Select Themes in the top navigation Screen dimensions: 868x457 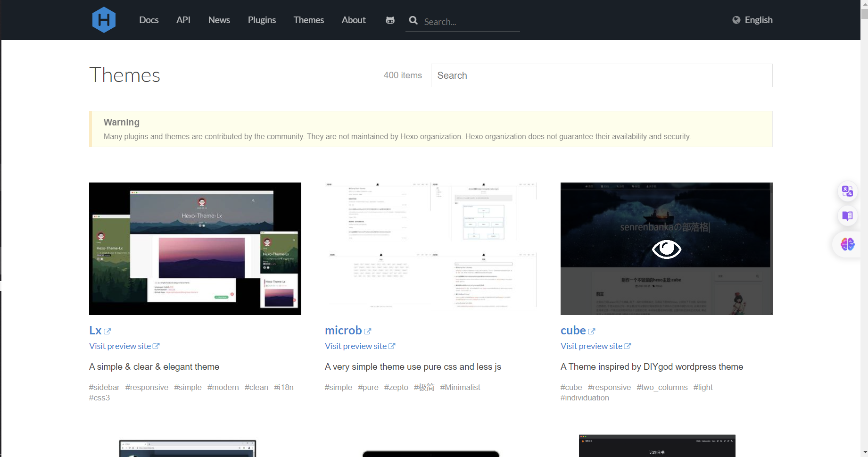(x=309, y=20)
